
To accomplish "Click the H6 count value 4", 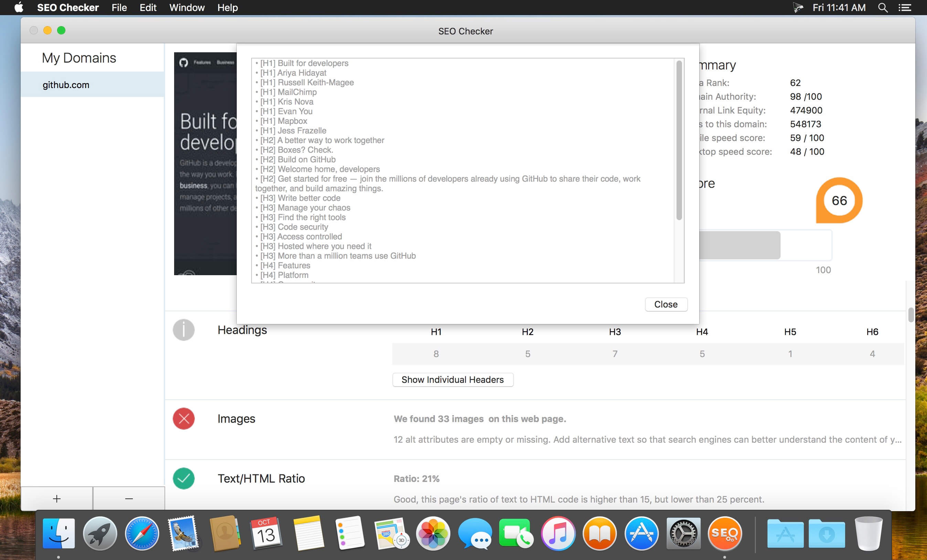I will point(872,354).
